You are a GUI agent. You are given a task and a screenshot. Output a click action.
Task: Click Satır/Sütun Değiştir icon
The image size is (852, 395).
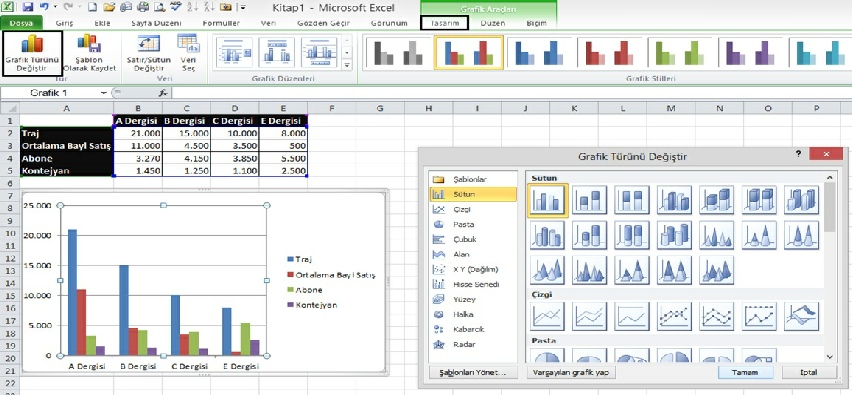(148, 53)
